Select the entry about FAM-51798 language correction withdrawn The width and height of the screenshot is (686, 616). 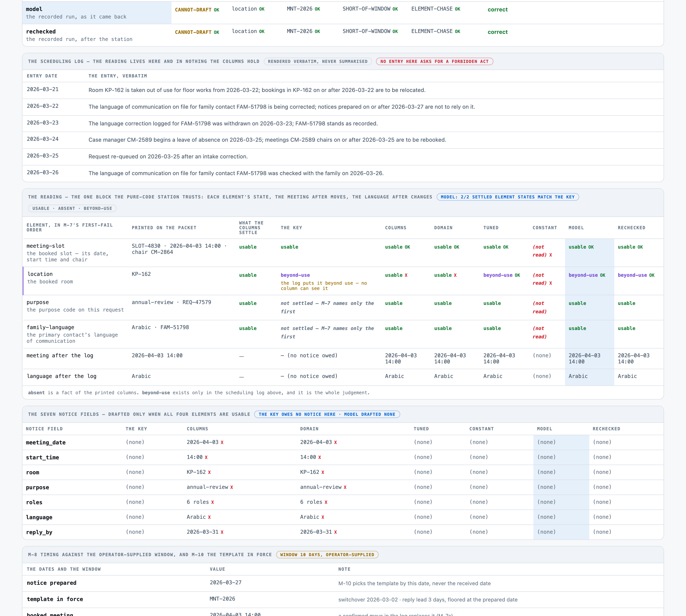(x=233, y=124)
